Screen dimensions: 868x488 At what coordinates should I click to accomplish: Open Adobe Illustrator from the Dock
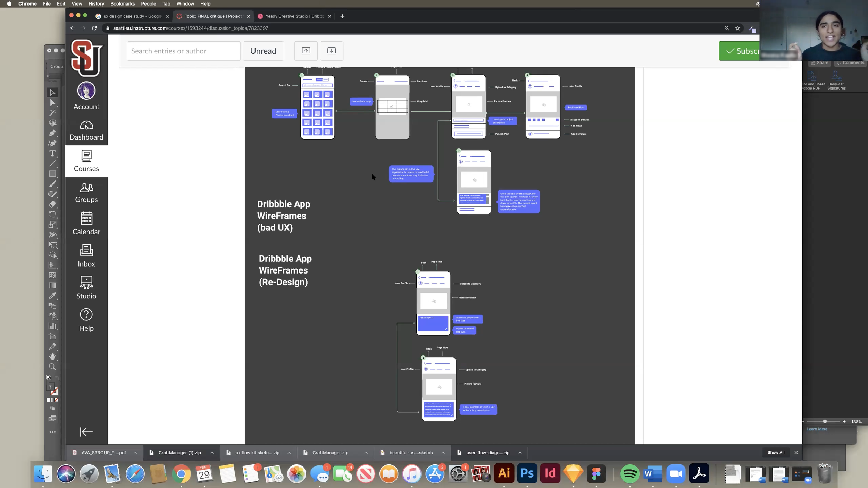click(x=504, y=473)
